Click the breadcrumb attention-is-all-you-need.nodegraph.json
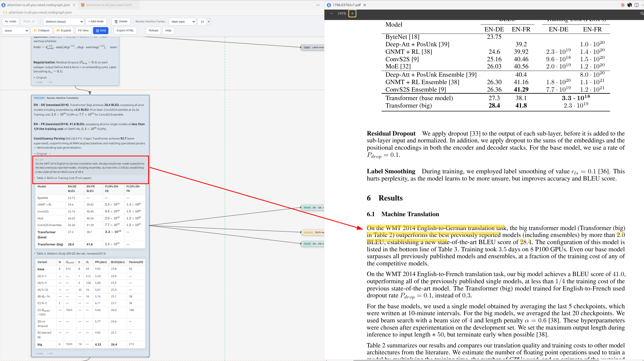644x361 pixels. (x=40, y=13)
